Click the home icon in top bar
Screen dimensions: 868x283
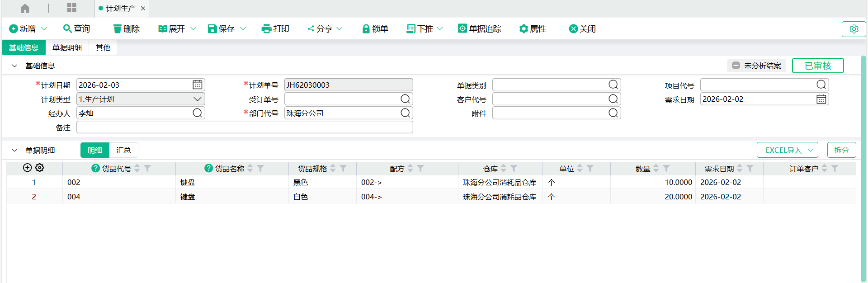pos(25,8)
